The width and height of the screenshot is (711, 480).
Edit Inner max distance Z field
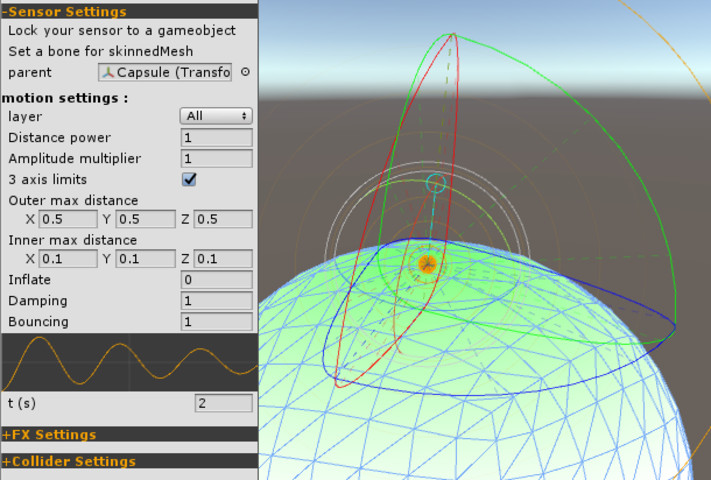pos(223,259)
